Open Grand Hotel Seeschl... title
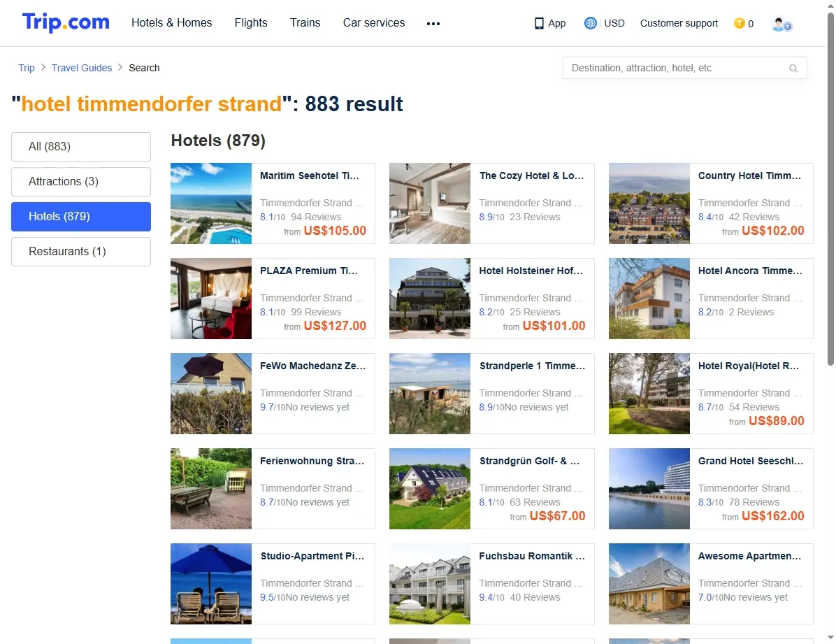836x644 pixels. pyautogui.click(x=751, y=461)
